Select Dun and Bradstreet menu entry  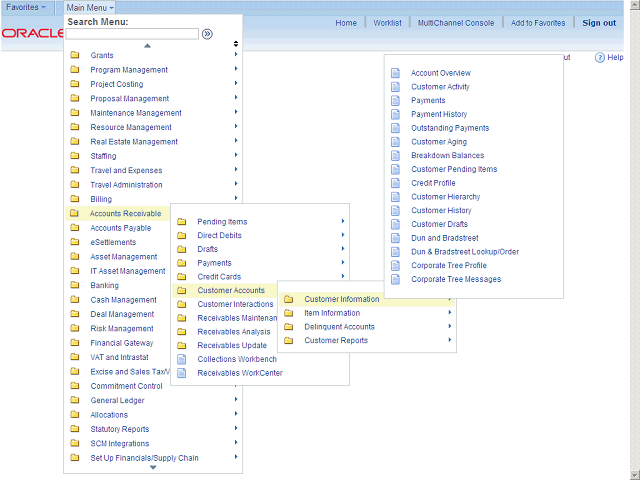point(446,238)
